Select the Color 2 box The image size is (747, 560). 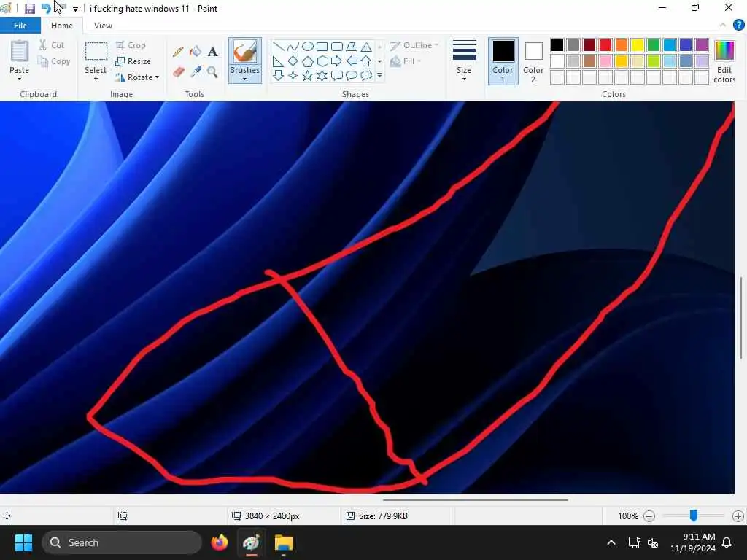click(x=533, y=61)
